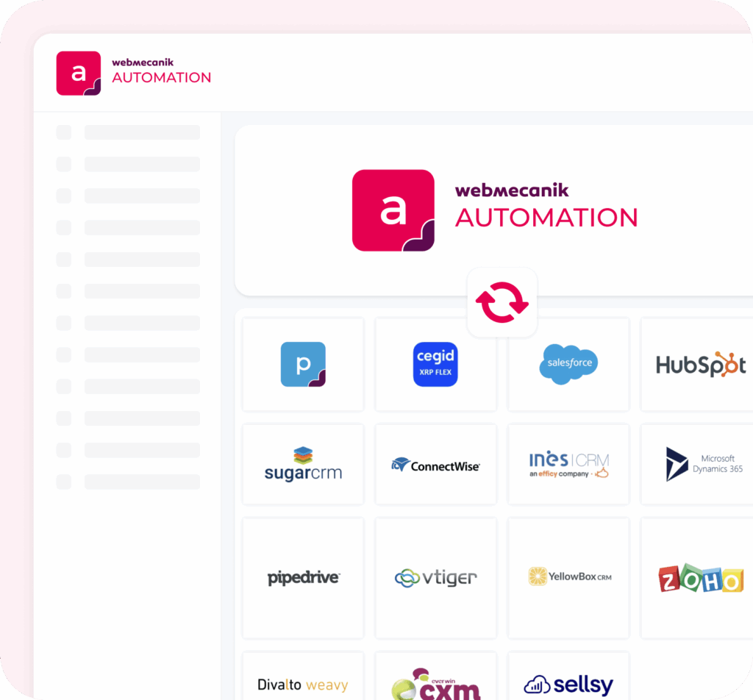The height and width of the screenshot is (700, 753).
Task: Select the HubSpot integration tile
Action: [x=699, y=364]
